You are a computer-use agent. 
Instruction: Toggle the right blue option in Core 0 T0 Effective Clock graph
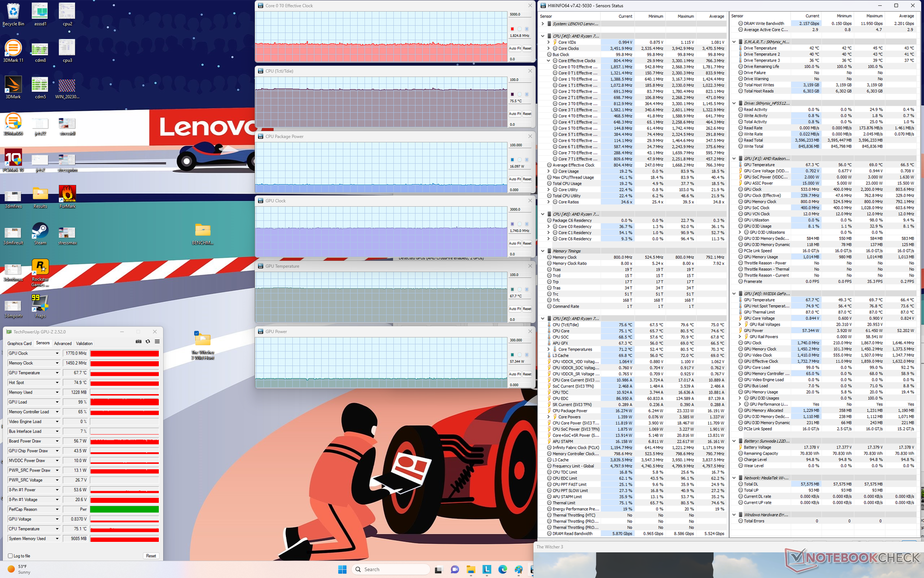[526, 29]
